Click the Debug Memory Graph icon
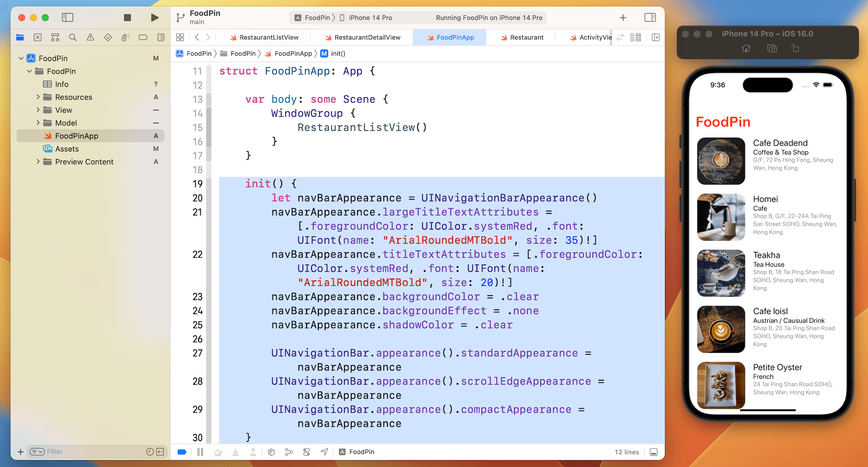This screenshot has height=467, width=868. tap(289, 452)
